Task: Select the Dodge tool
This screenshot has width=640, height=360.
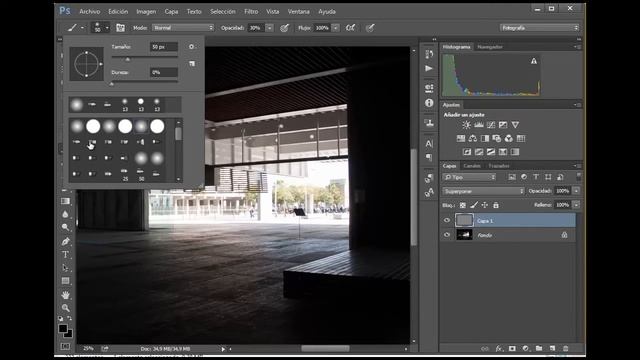Action: pos(65,227)
